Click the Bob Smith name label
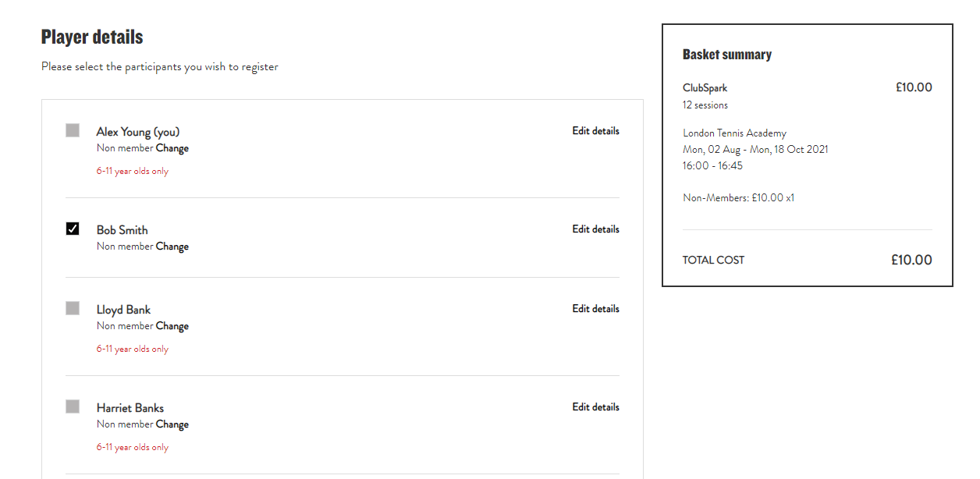This screenshot has width=980, height=479. click(x=122, y=230)
